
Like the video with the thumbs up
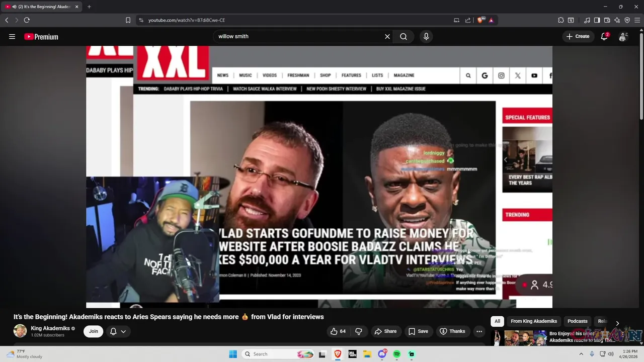coord(338,331)
